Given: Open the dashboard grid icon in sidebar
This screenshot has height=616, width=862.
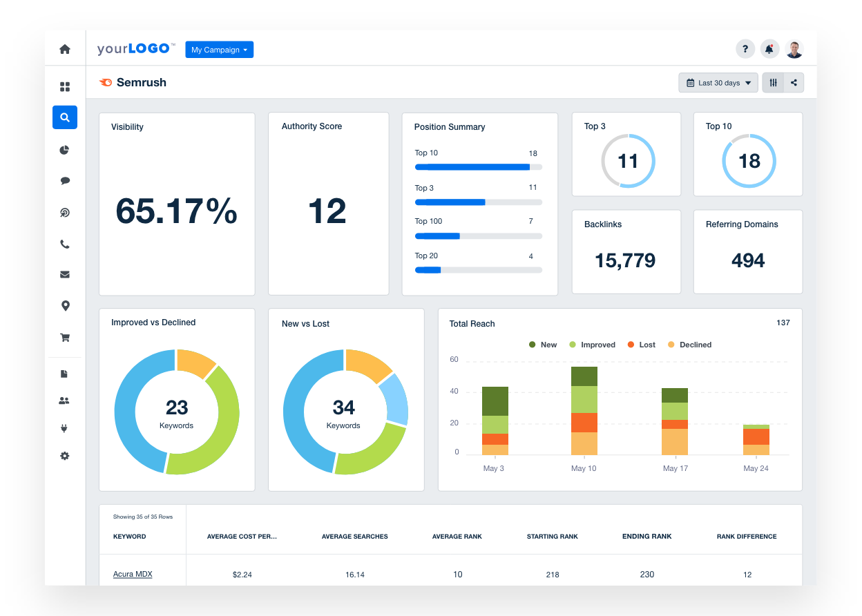Looking at the screenshot, I should pyautogui.click(x=65, y=87).
